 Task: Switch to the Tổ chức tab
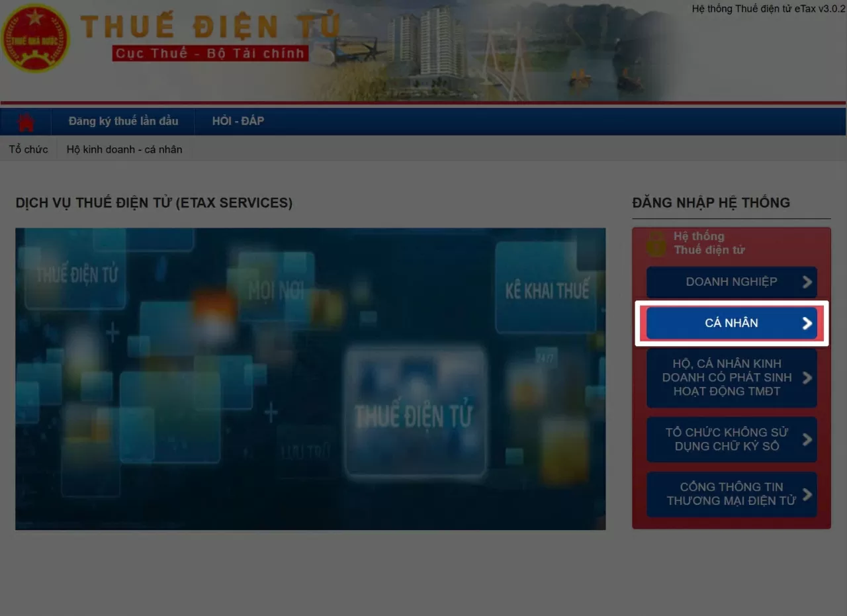28,149
